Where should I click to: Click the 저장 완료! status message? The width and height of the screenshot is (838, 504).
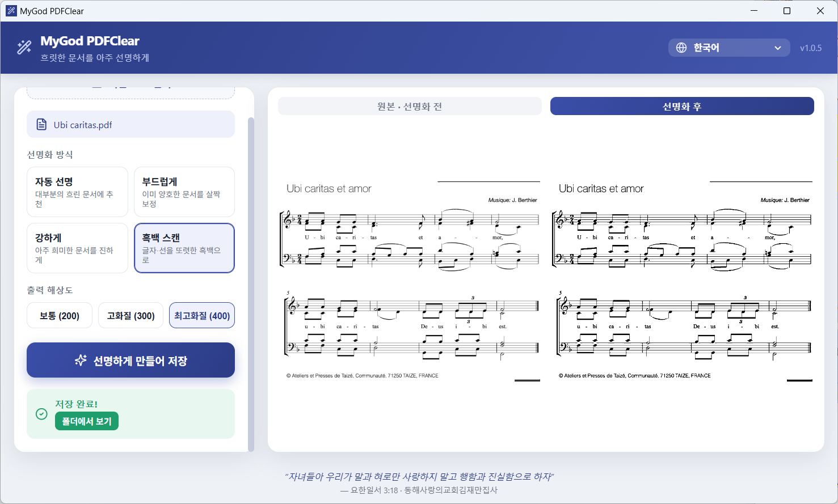77,404
